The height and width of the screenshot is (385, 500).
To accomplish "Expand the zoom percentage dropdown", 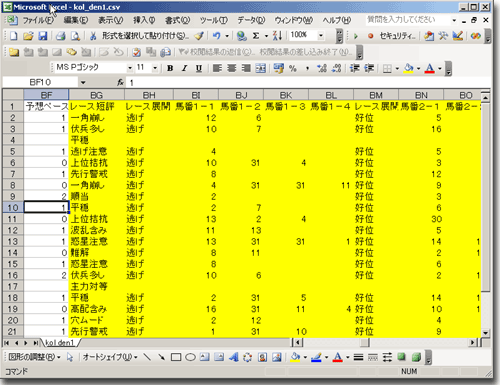I will (x=321, y=35).
